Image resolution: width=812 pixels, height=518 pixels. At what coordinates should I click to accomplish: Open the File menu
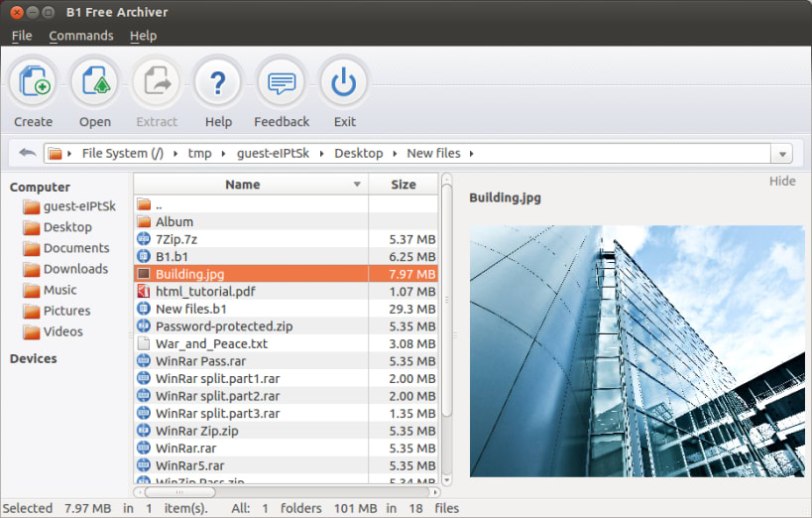[22, 36]
